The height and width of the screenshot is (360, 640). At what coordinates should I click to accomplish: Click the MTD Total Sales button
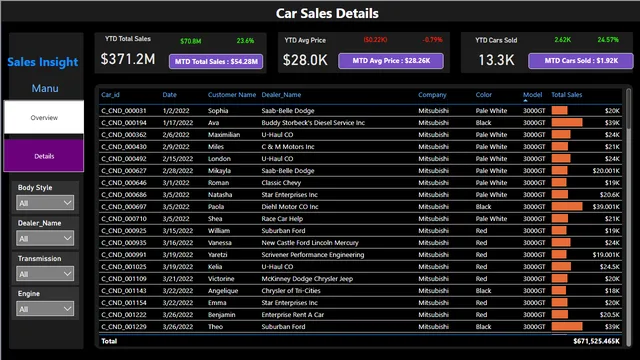216,62
